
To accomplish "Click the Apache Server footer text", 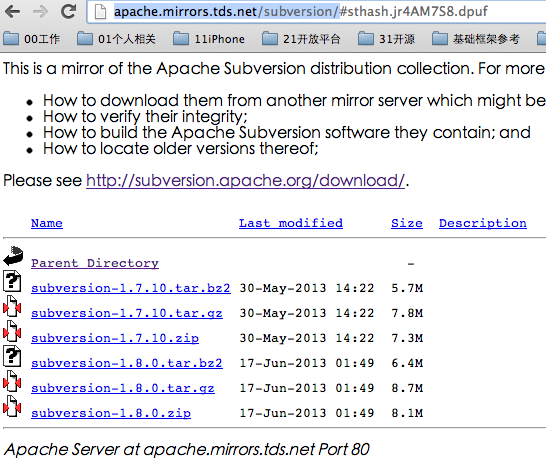I will pyautogui.click(x=187, y=449).
